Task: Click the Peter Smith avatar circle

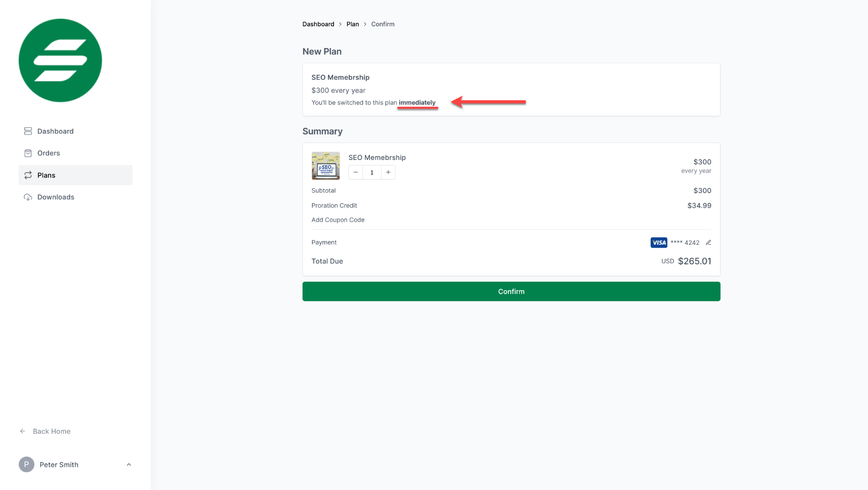Action: 26,464
